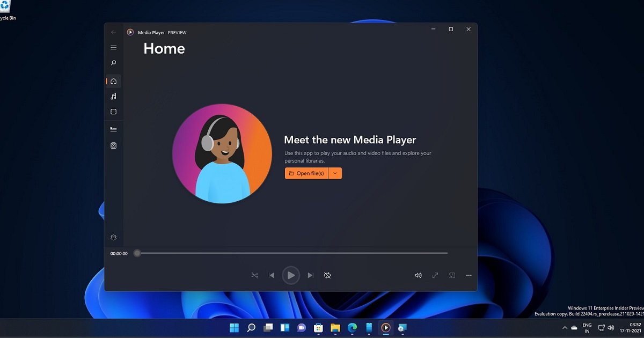Expand the Open file(s) dropdown arrow
The height and width of the screenshot is (338, 644).
coord(335,173)
